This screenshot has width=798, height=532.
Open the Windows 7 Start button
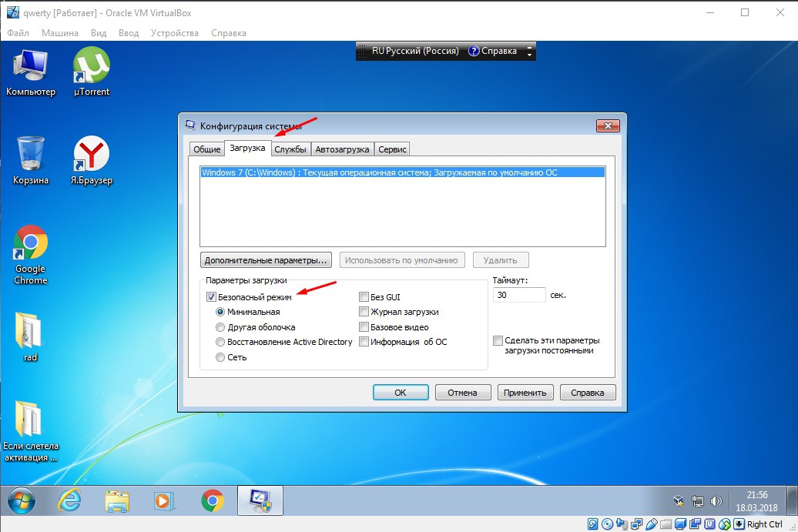[22, 501]
